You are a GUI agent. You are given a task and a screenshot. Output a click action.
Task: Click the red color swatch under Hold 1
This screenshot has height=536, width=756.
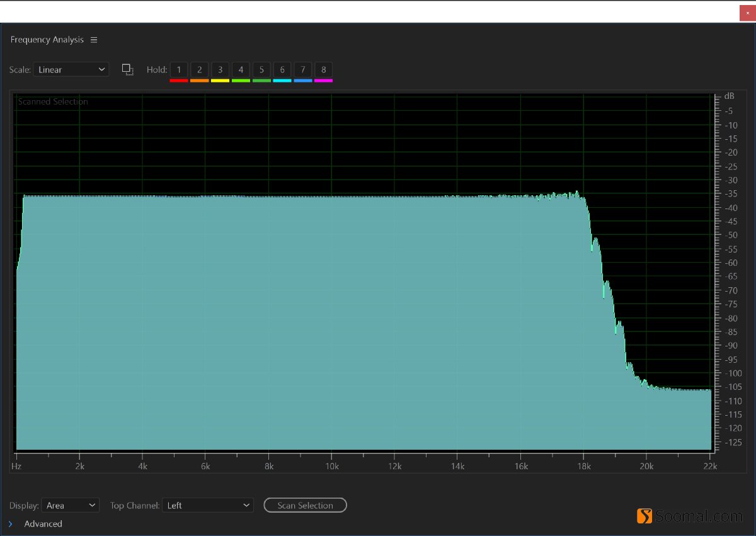tap(178, 79)
